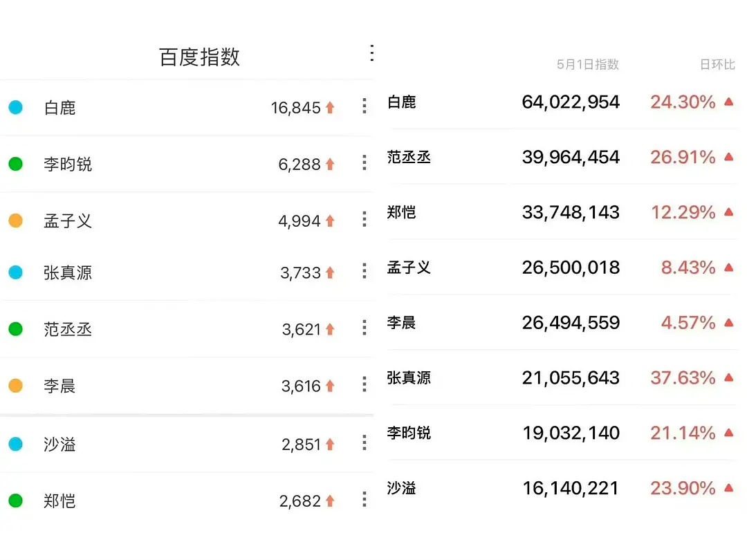Open the three-dot menu for 李昀锐 row
The width and height of the screenshot is (747, 560).
point(365,163)
